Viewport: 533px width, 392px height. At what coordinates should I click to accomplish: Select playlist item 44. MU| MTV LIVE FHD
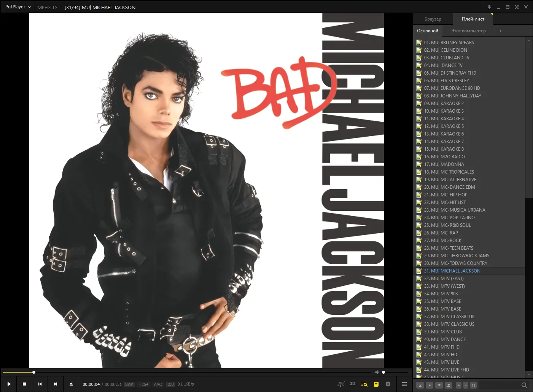point(469,370)
